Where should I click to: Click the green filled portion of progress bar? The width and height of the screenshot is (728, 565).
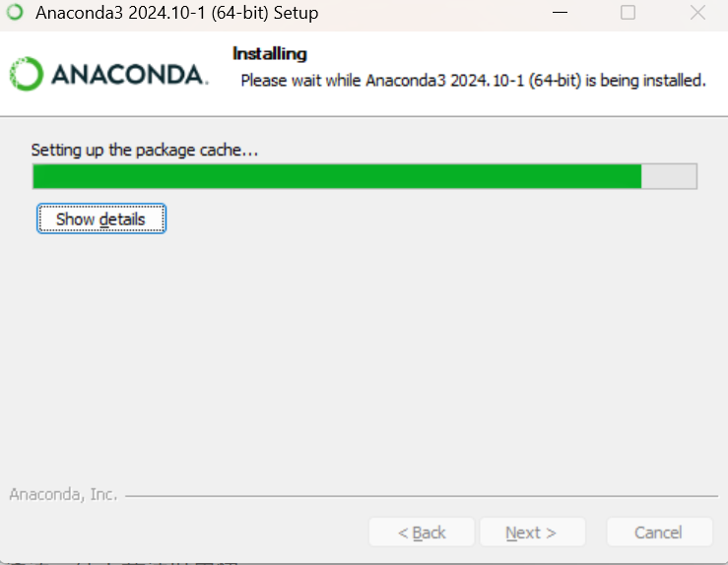pos(337,176)
